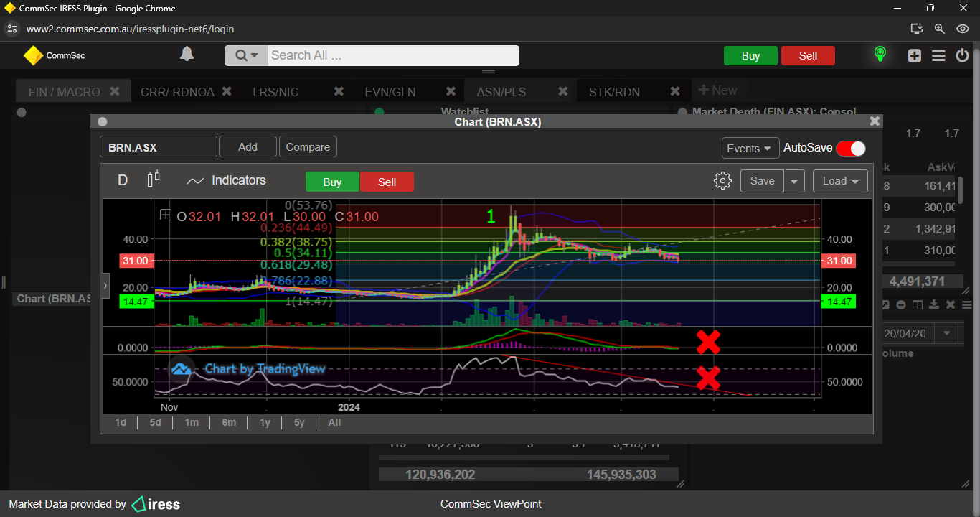Set chart range to 1m
Image resolution: width=980 pixels, height=517 pixels.
point(192,423)
